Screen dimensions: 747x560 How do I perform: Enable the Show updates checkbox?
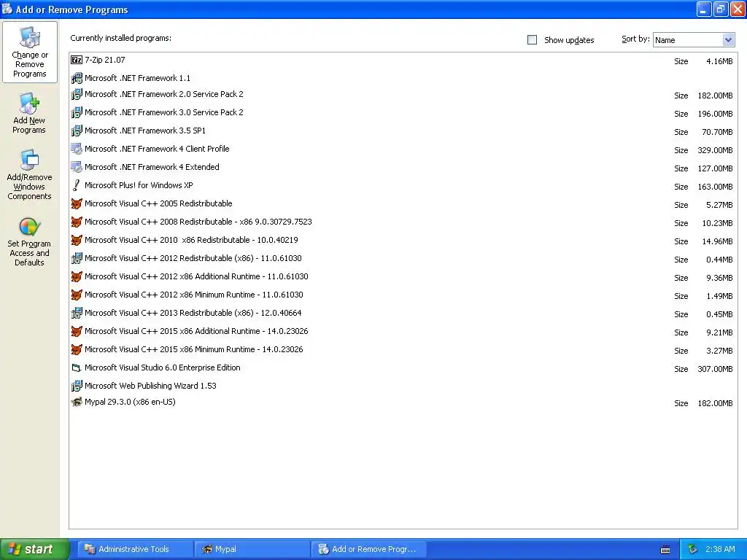532,40
